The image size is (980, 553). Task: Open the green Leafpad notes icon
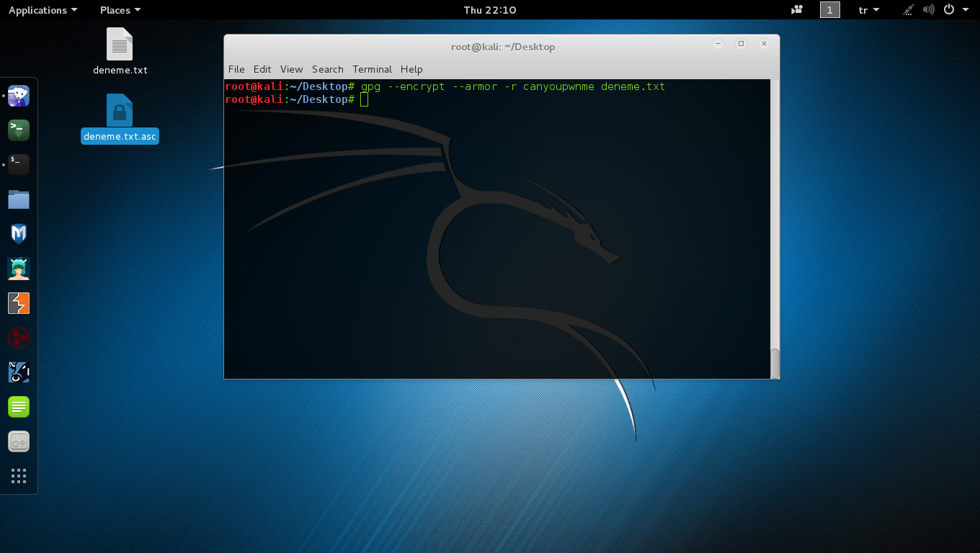19,407
